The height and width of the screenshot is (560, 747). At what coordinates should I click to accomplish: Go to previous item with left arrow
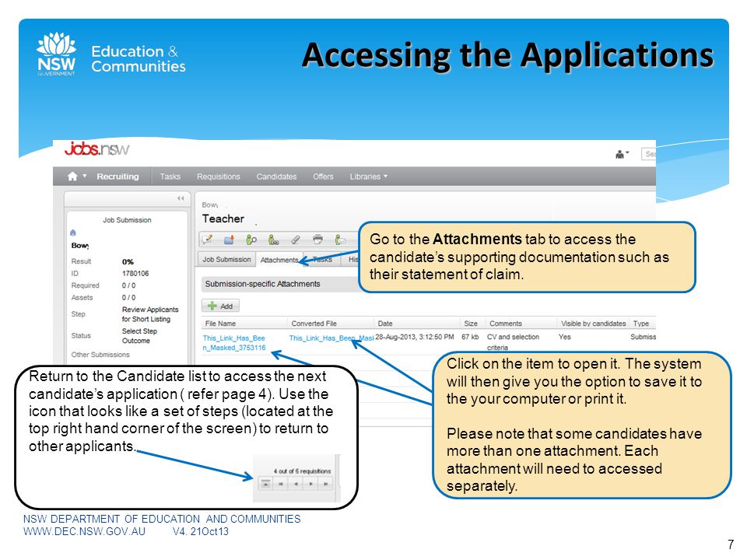[296, 484]
